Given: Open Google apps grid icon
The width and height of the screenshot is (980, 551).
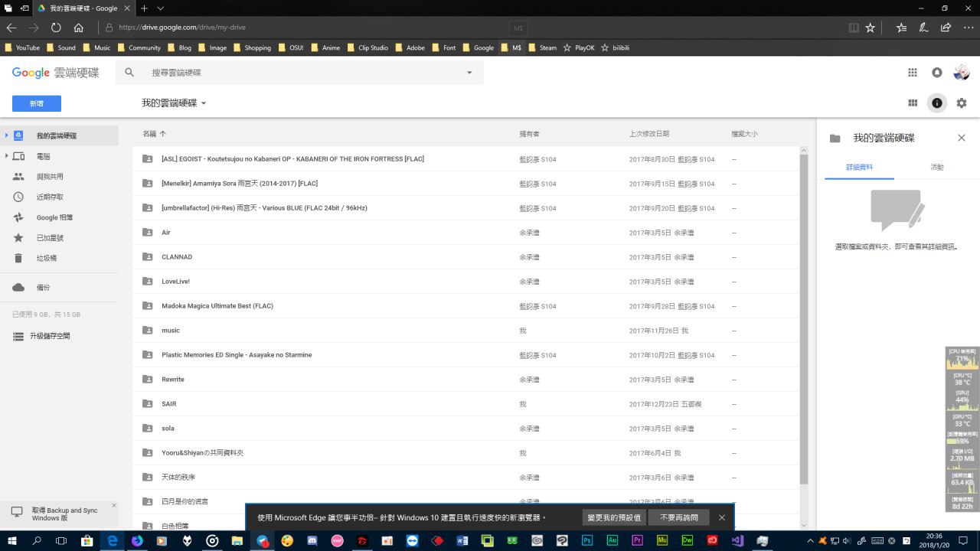Looking at the screenshot, I should 912,73.
